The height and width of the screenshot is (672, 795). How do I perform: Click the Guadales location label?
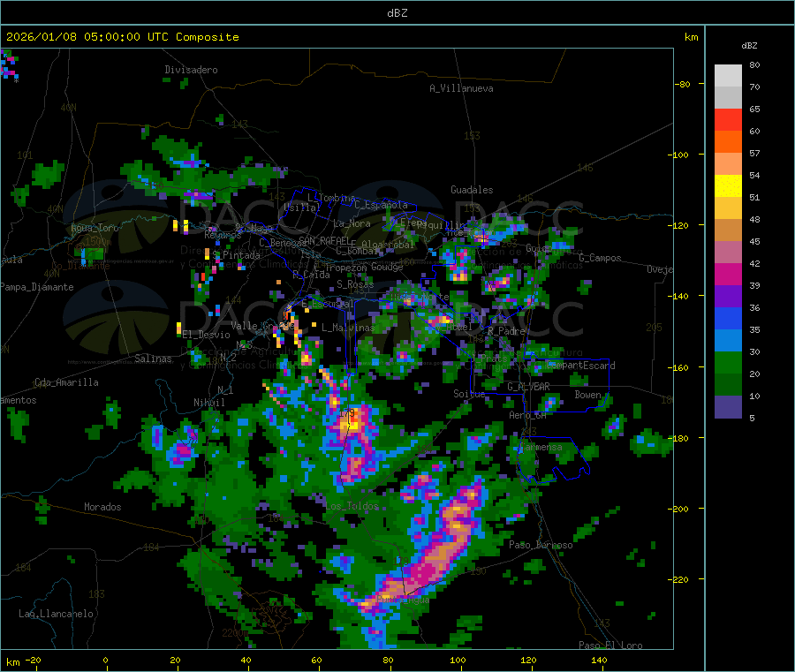coord(472,190)
